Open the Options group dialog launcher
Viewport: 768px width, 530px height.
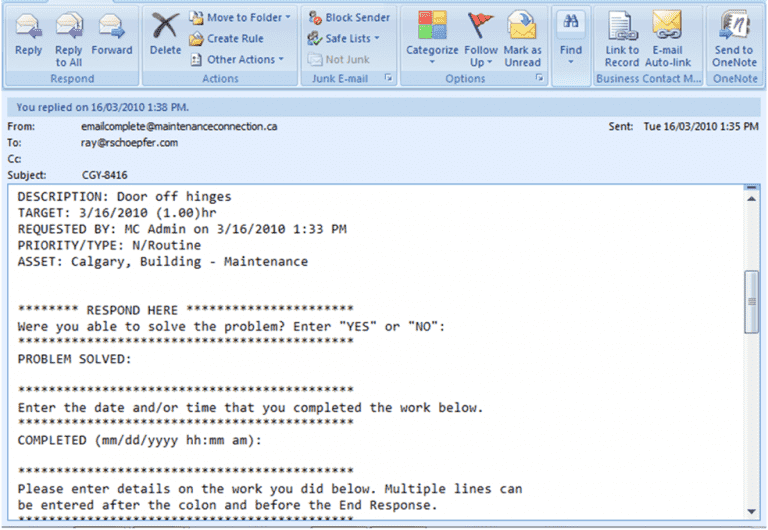539,77
